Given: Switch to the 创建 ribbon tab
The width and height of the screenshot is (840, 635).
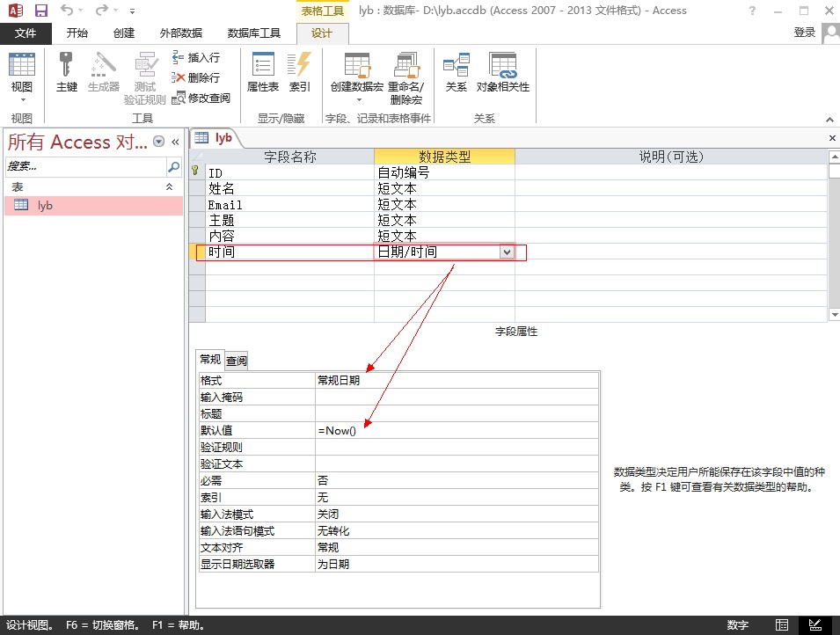Looking at the screenshot, I should [124, 33].
